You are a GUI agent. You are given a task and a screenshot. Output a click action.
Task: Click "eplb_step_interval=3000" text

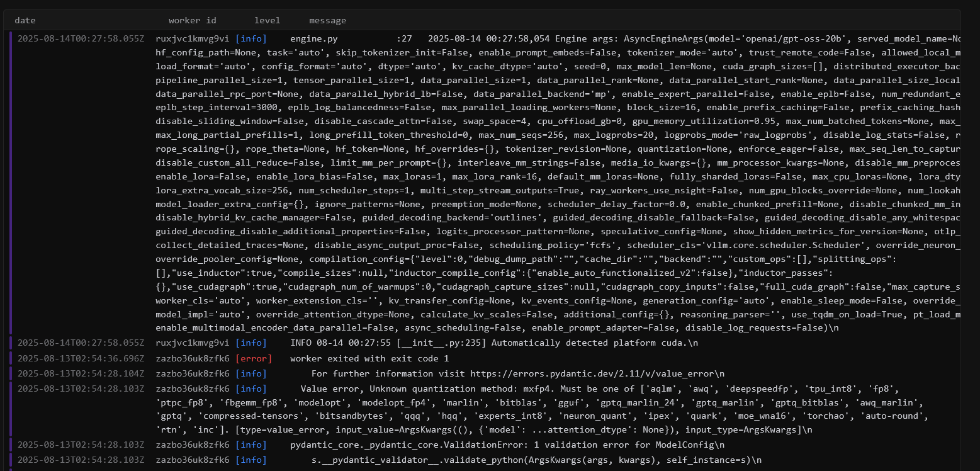click(x=217, y=108)
